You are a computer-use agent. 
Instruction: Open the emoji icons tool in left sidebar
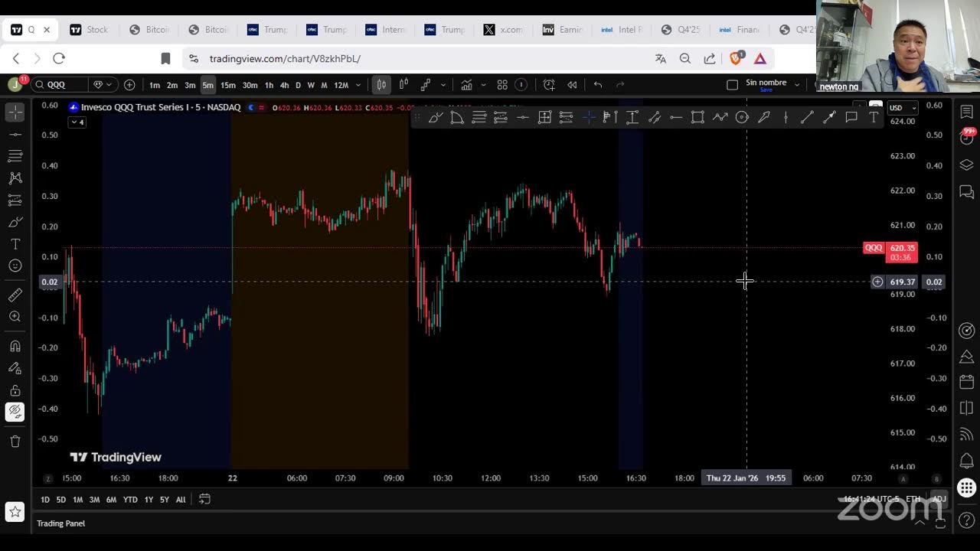(x=15, y=266)
